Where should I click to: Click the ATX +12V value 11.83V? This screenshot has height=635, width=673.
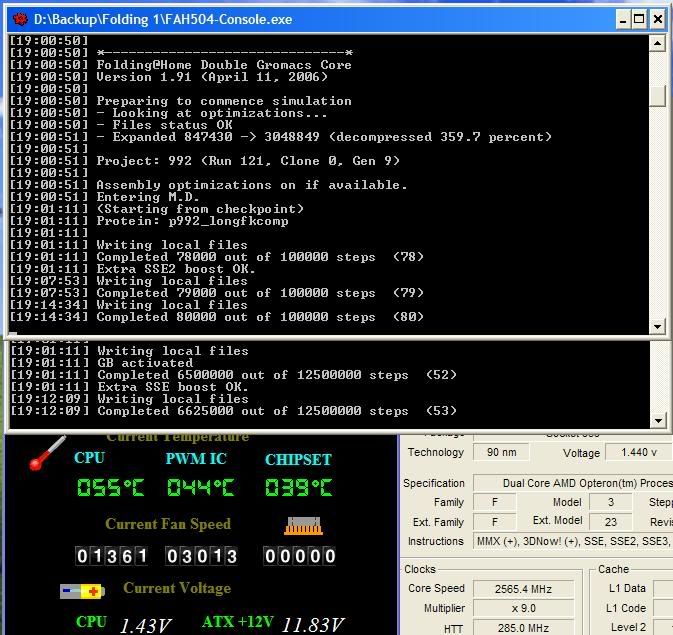point(313,625)
